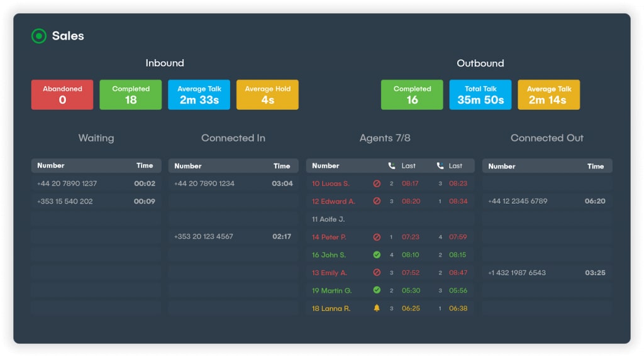Open the red Abandoned tile
644x357 pixels.
tap(62, 95)
